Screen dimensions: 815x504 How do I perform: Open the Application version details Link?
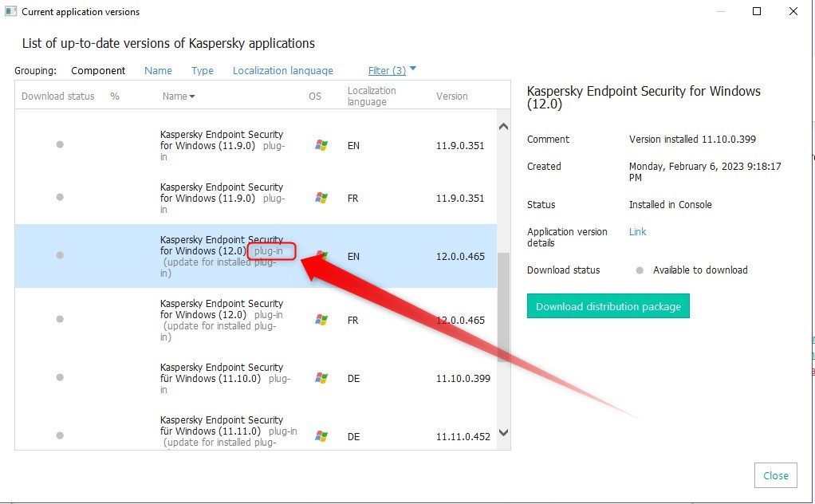tap(637, 232)
